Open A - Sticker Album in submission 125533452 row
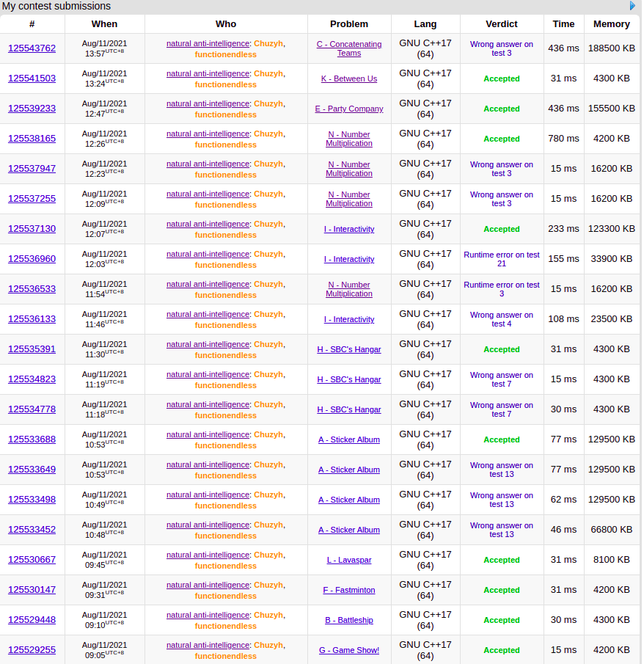 click(349, 530)
